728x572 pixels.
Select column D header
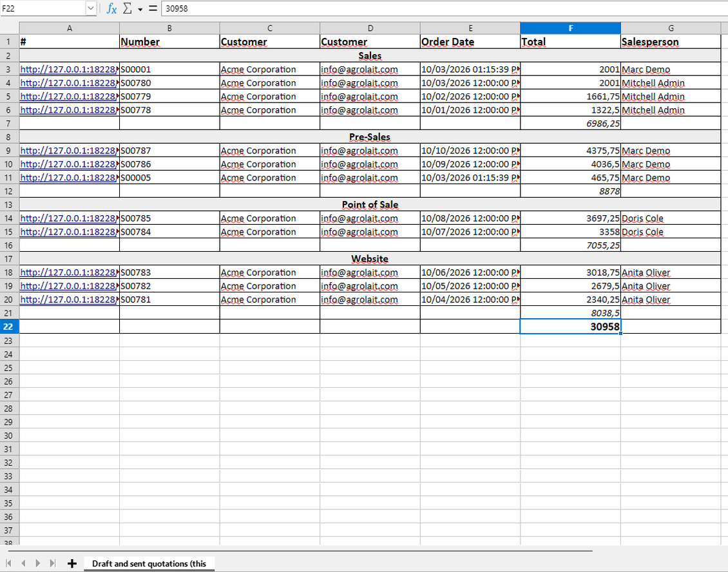click(370, 28)
